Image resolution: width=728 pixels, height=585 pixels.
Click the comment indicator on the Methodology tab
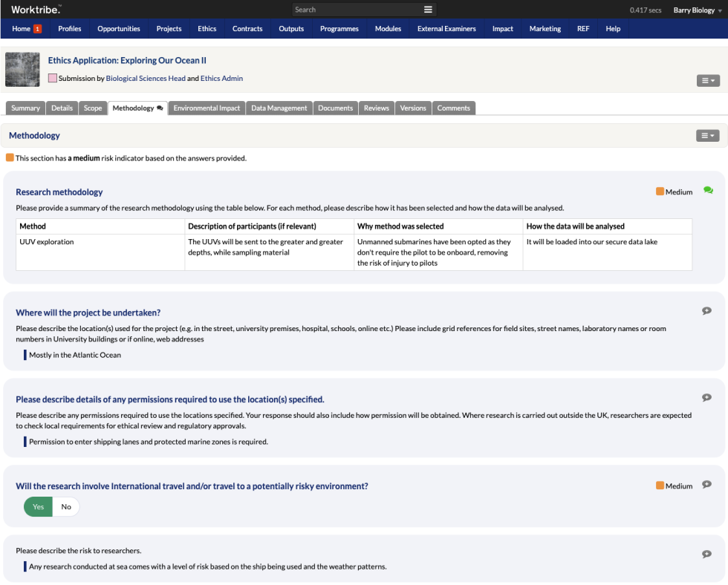(160, 106)
